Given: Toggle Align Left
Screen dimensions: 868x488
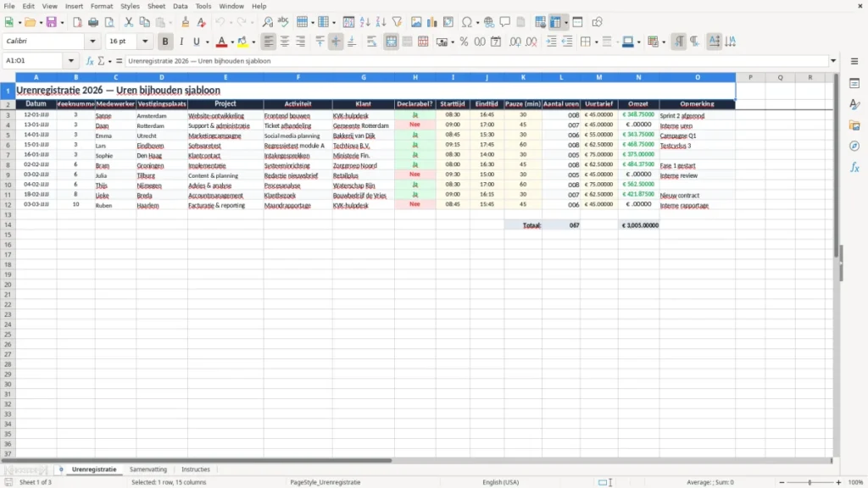Looking at the screenshot, I should (269, 42).
